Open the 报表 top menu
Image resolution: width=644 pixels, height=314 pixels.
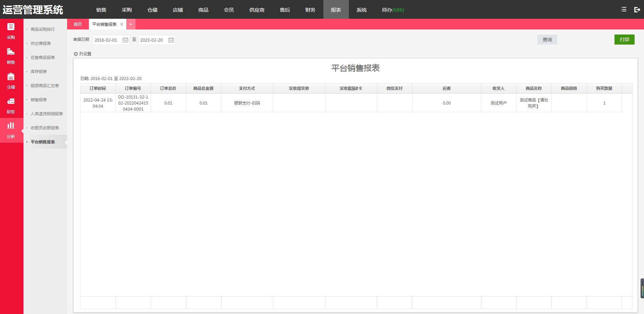point(336,10)
